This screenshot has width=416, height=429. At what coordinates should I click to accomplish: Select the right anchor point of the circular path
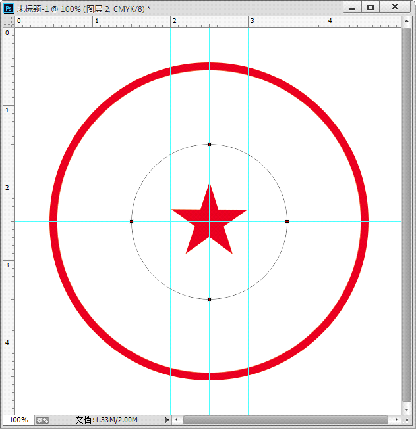287,221
